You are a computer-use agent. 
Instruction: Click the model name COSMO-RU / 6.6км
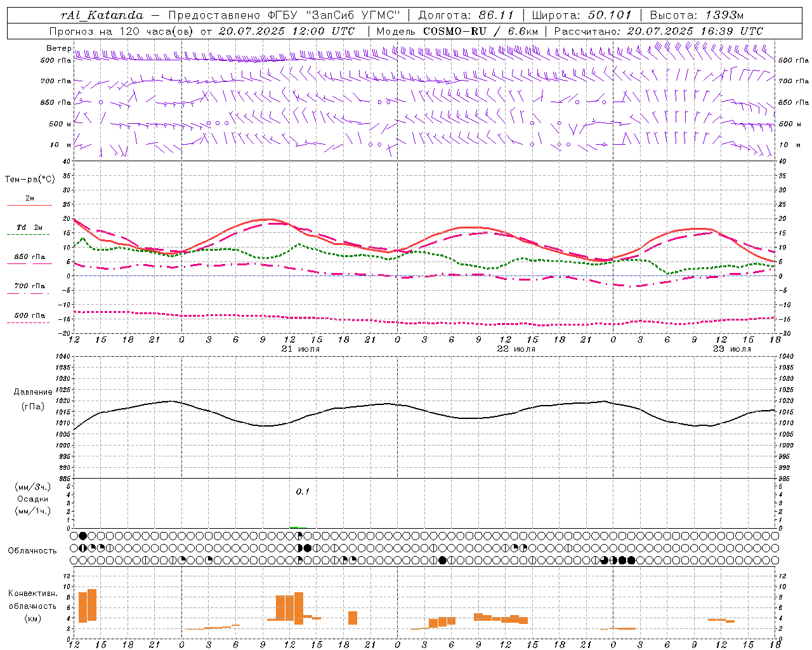pyautogui.click(x=480, y=31)
